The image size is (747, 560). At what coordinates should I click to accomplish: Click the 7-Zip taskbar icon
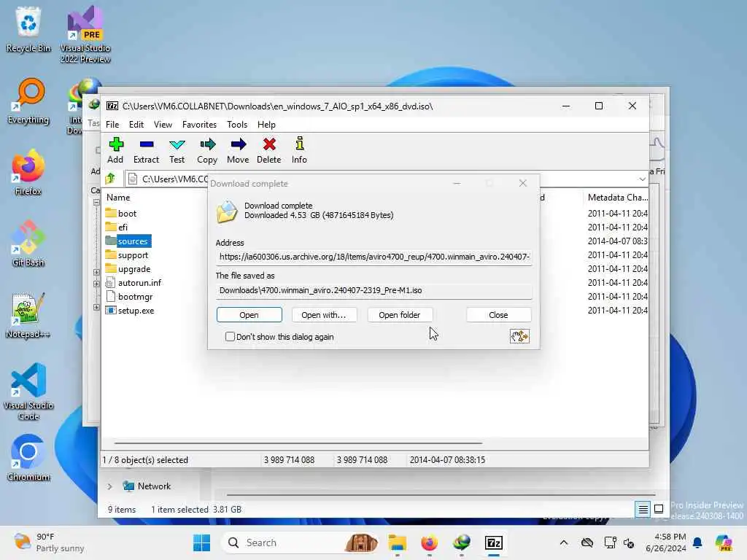(x=494, y=542)
